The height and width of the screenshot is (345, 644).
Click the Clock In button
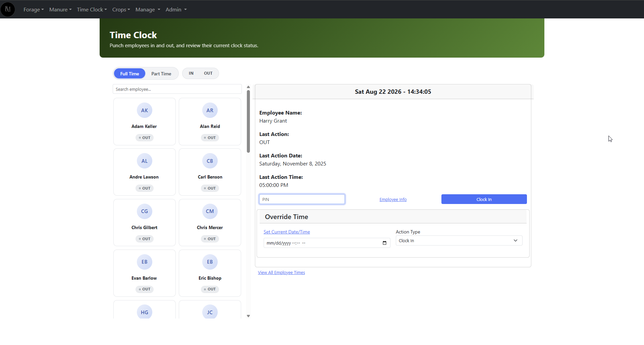point(484,199)
